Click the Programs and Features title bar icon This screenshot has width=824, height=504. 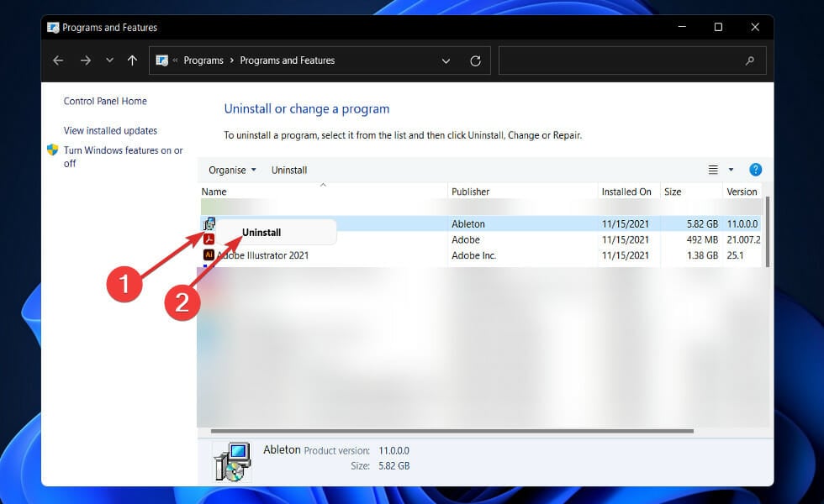53,27
